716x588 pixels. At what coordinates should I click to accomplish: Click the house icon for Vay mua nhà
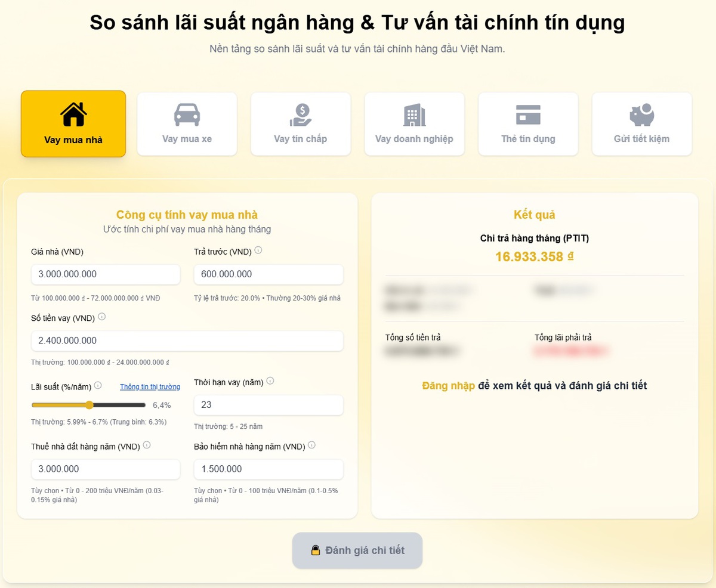(x=73, y=114)
